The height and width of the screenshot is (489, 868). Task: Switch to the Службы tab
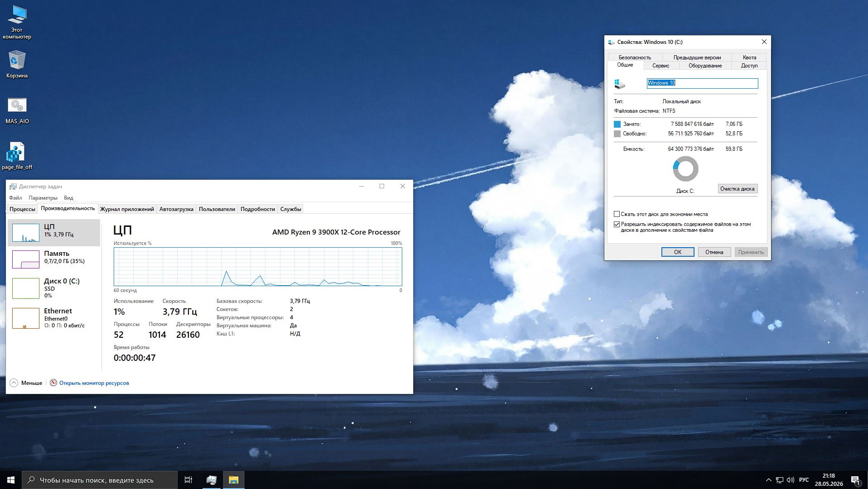(290, 209)
